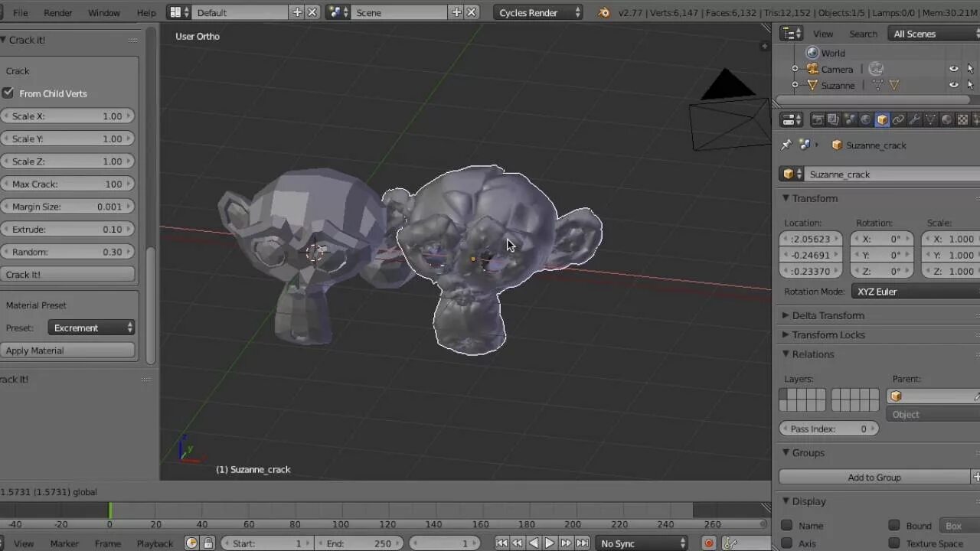Jump to first frame in timeline

[x=501, y=543]
